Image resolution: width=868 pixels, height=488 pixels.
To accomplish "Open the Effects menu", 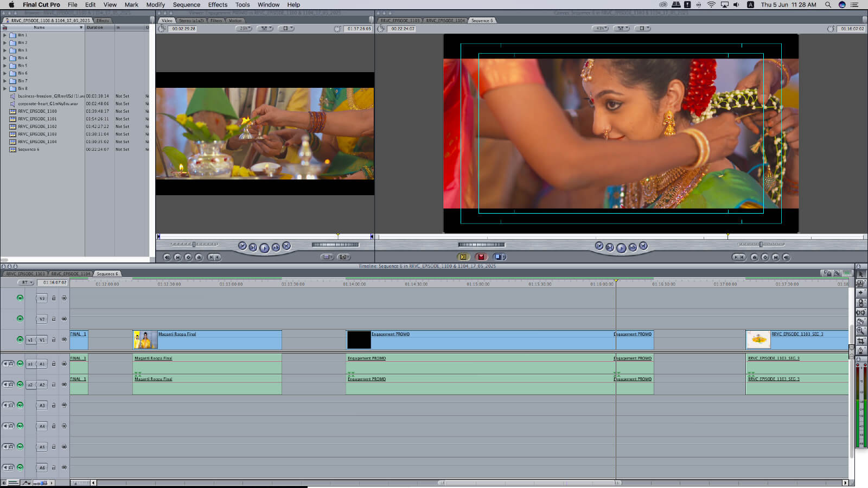I will (218, 4).
